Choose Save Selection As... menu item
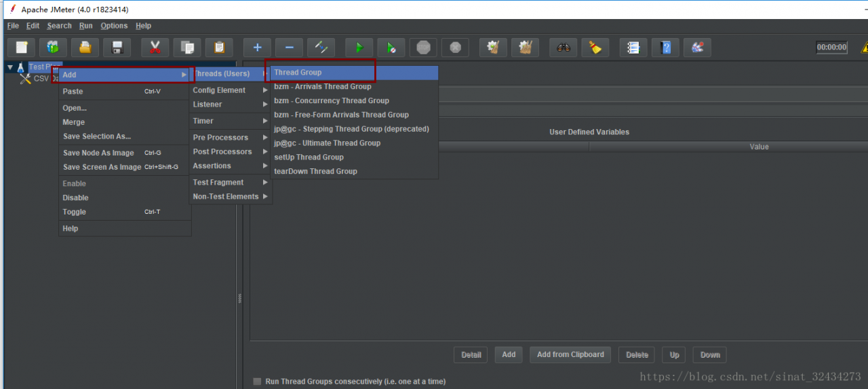The width and height of the screenshot is (868, 389). tap(125, 136)
